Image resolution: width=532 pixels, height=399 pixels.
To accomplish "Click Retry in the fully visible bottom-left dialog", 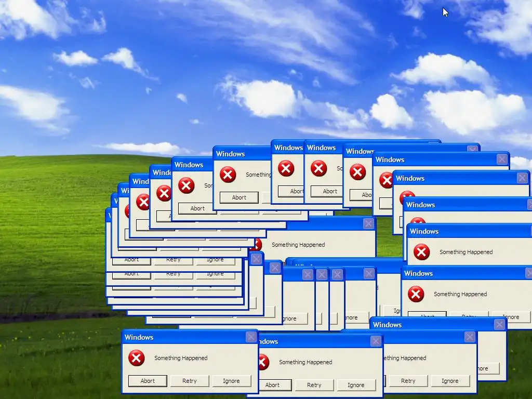I will [189, 381].
